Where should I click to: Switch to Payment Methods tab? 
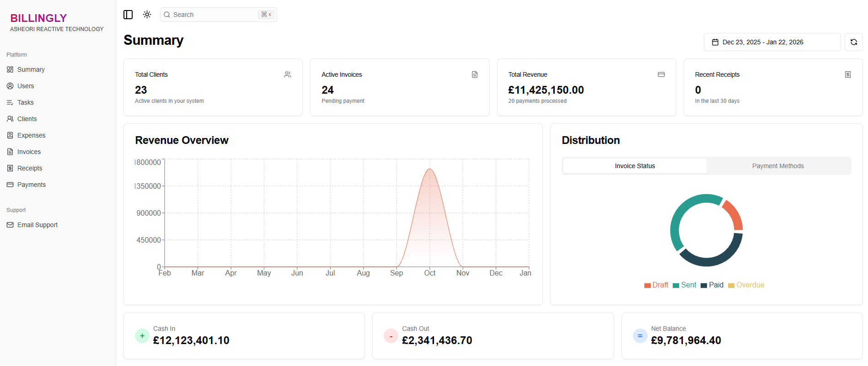click(x=777, y=166)
